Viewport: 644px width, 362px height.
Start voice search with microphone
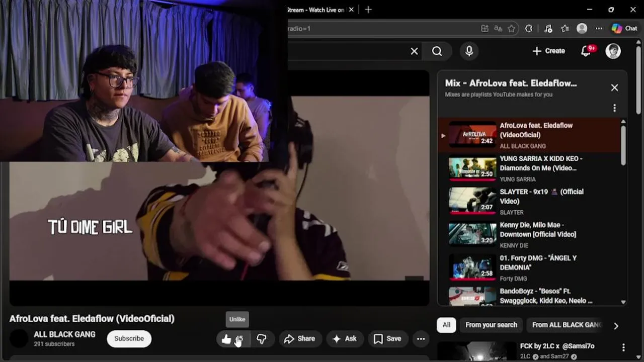pos(469,51)
